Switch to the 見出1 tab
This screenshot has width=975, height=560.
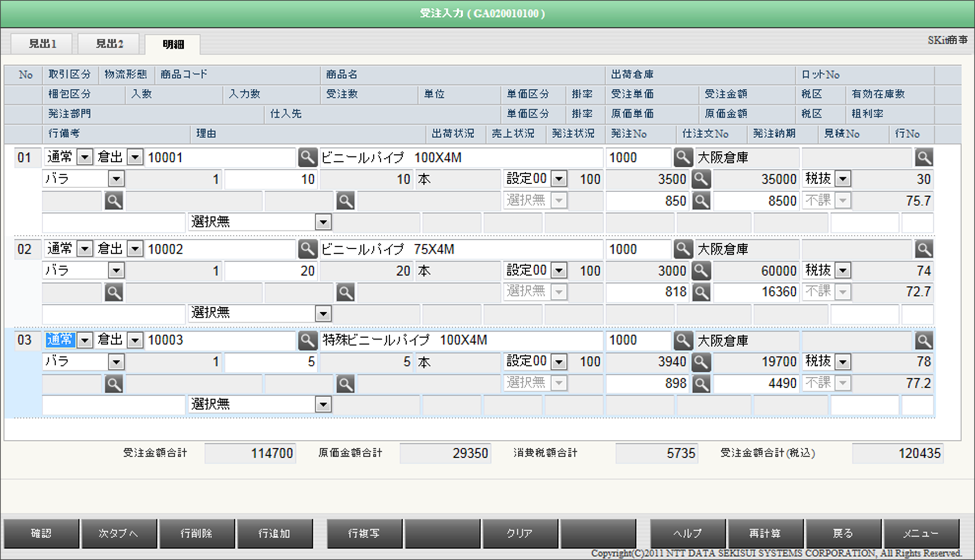pos(41,43)
